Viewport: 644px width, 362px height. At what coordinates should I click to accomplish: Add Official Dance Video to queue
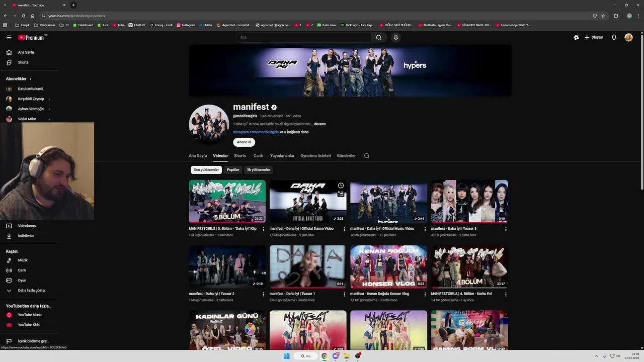341,194
